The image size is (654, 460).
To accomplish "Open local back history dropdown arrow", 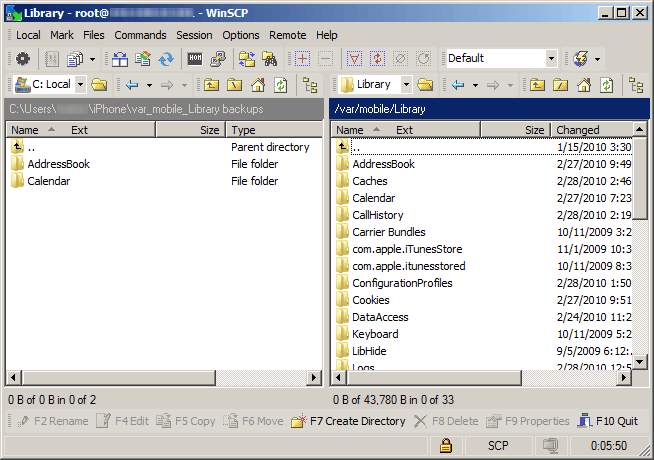I will coord(149,85).
